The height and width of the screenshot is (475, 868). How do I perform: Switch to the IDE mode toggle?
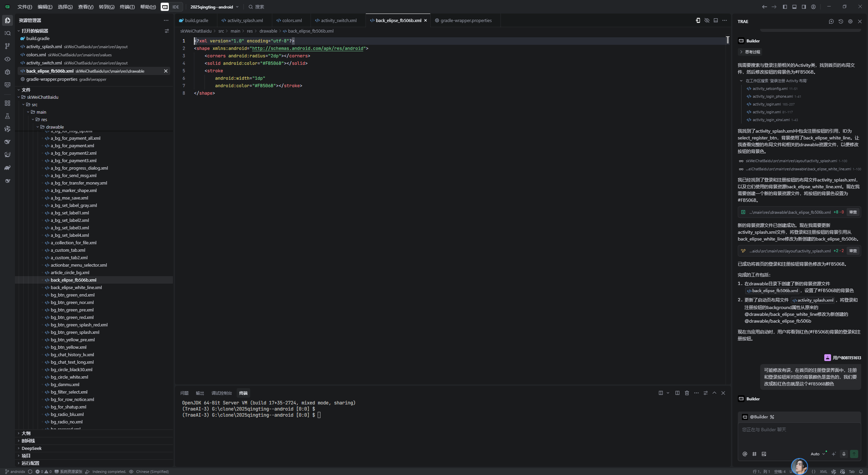pos(175,7)
